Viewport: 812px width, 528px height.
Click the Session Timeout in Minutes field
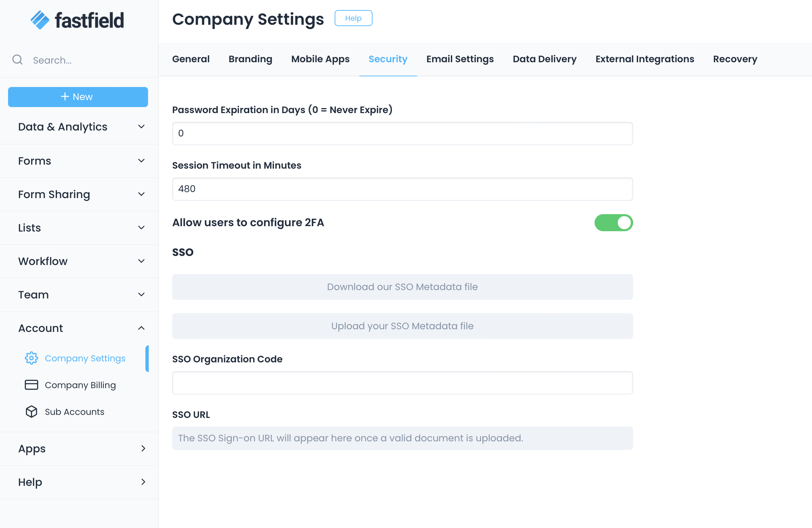[x=402, y=189]
